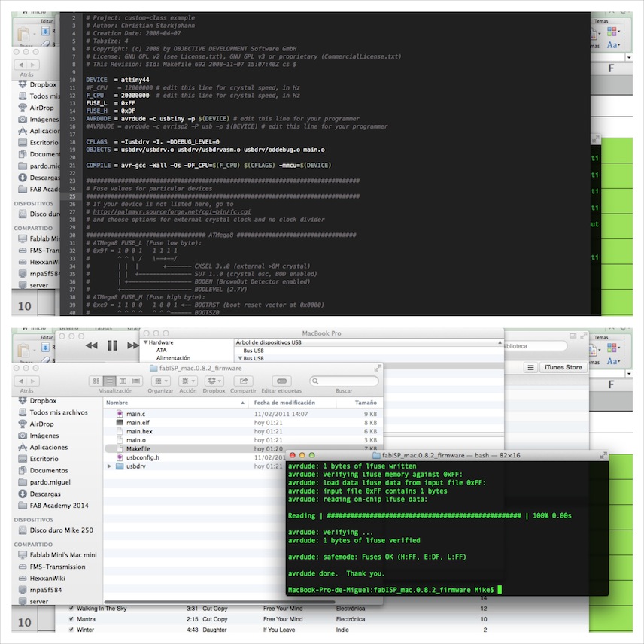Screen dimensions: 644x644
Task: Expand the usbdrv folder disclosure triangle
Action: 109,466
